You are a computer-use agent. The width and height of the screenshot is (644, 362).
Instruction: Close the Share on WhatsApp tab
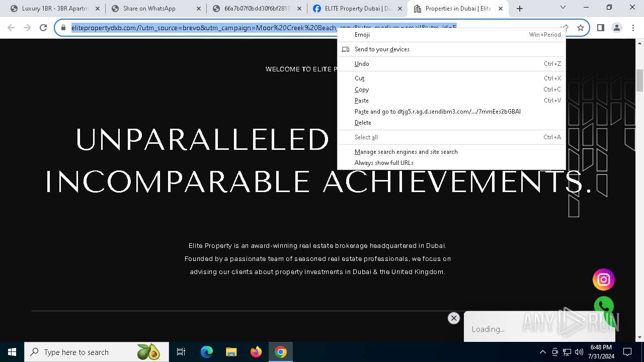(x=198, y=9)
